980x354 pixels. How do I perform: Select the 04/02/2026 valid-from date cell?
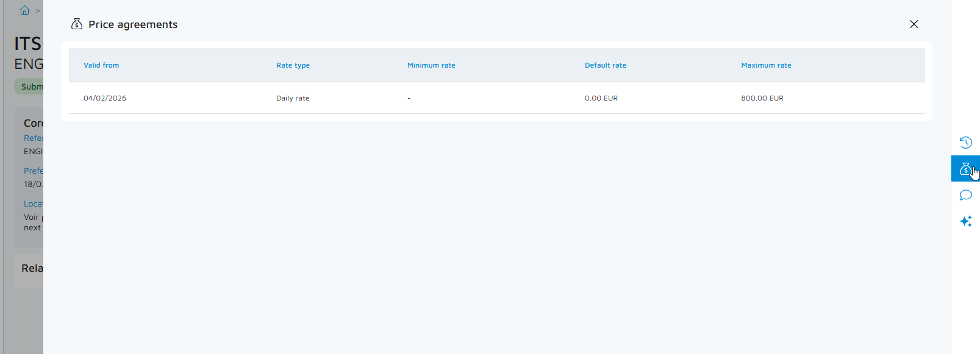coord(105,98)
